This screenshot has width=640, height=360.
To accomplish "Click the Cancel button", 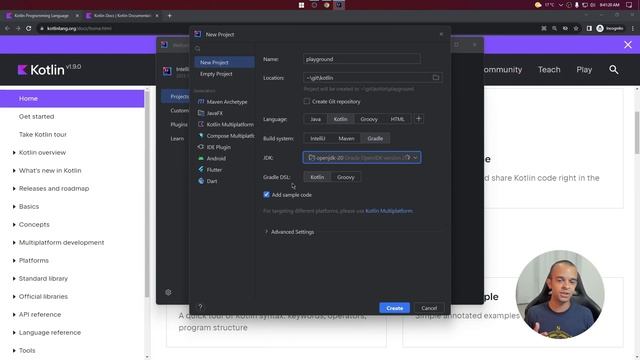I will (x=429, y=308).
